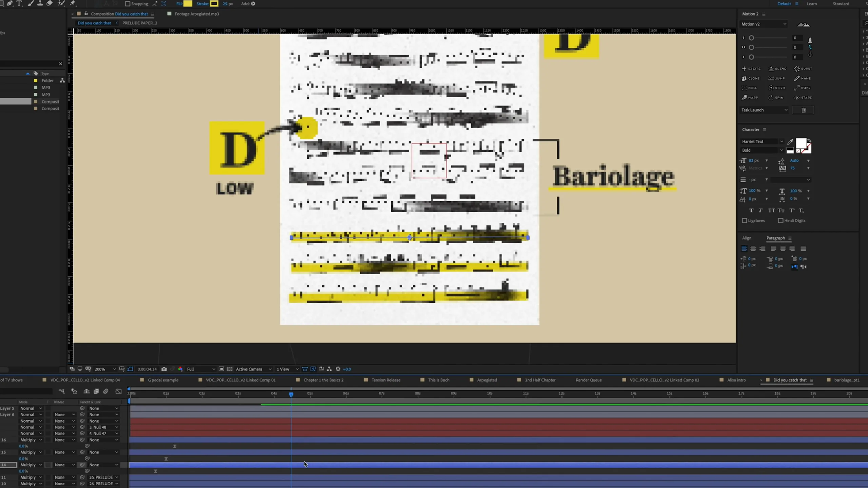The image size is (868, 488).
Task: Click the WARP tool in Motion panel
Action: (750, 97)
